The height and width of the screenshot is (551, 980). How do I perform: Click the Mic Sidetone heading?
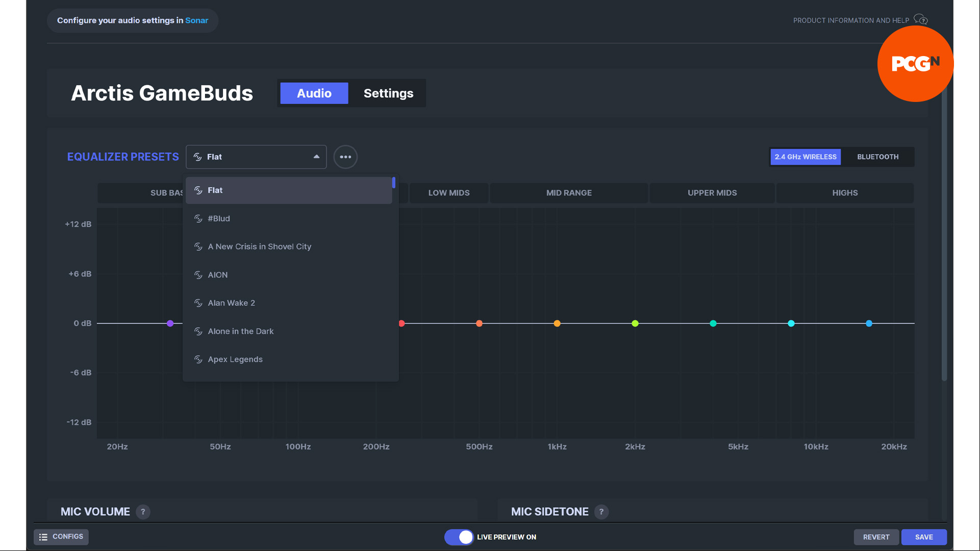550,512
